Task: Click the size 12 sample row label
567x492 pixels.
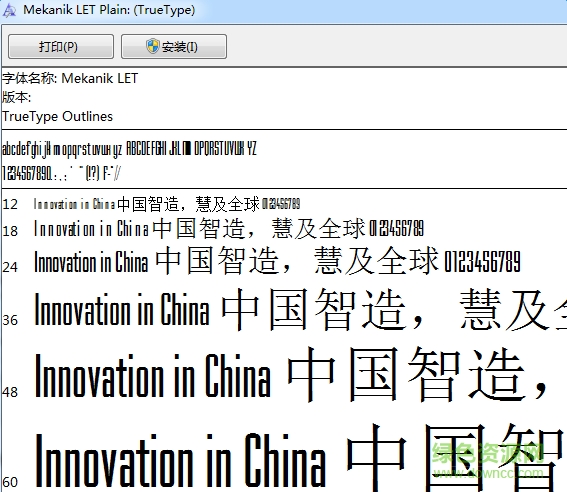Action: tap(10, 204)
